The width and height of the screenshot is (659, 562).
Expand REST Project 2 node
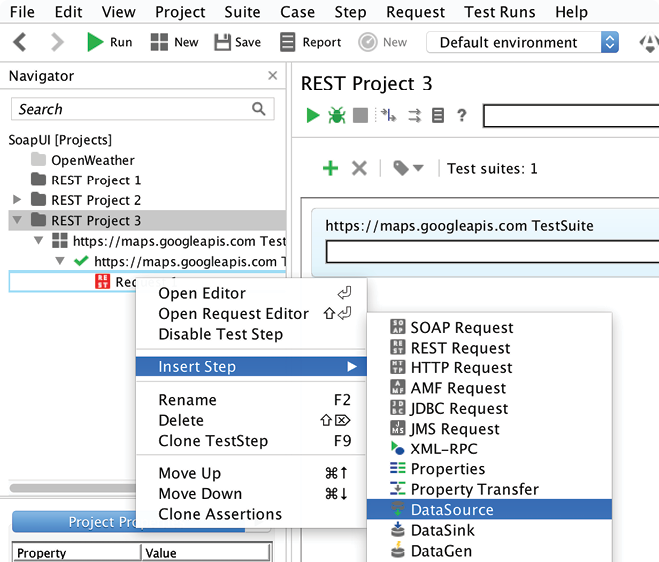click(17, 199)
